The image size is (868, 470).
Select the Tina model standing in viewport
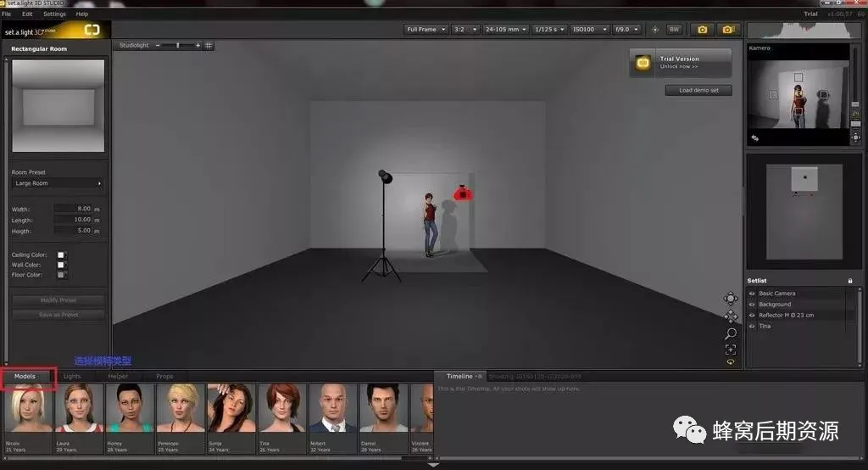click(430, 225)
